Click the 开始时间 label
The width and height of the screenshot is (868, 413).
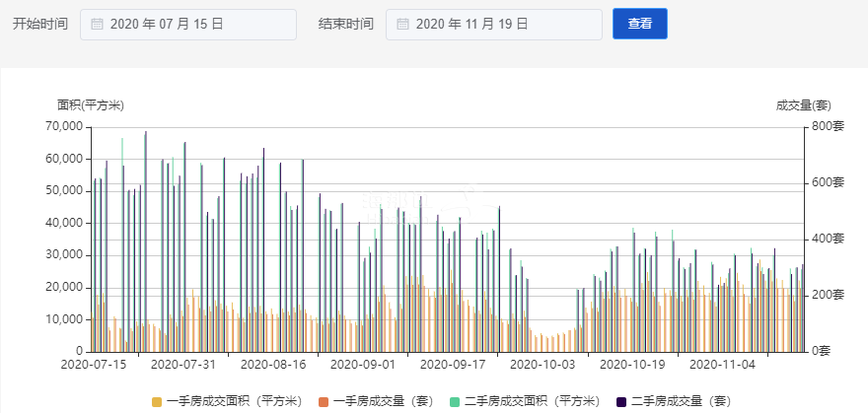pyautogui.click(x=40, y=24)
